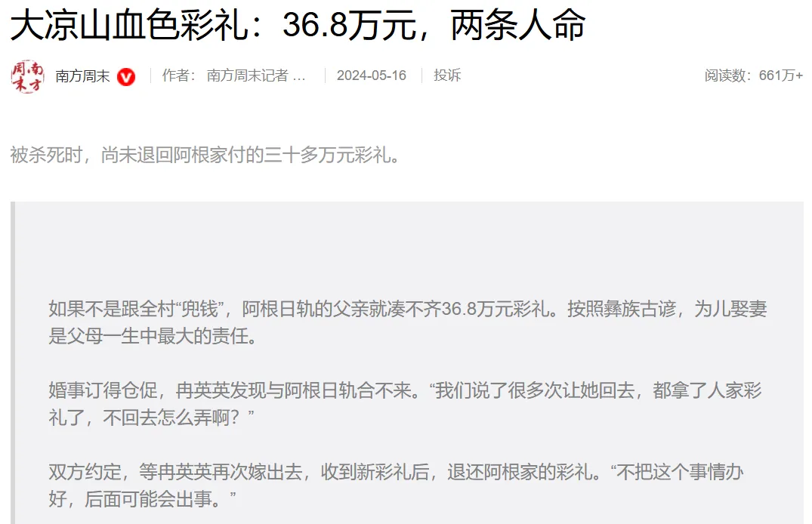Click the grey quote block's left border
Image resolution: width=812 pixels, height=524 pixels.
click(13, 362)
